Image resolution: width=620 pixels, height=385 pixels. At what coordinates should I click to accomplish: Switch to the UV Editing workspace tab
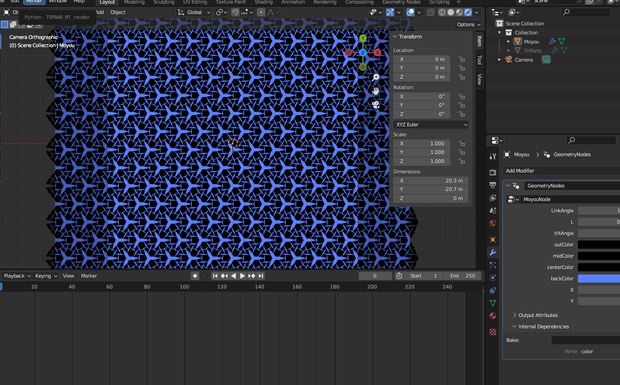click(194, 2)
